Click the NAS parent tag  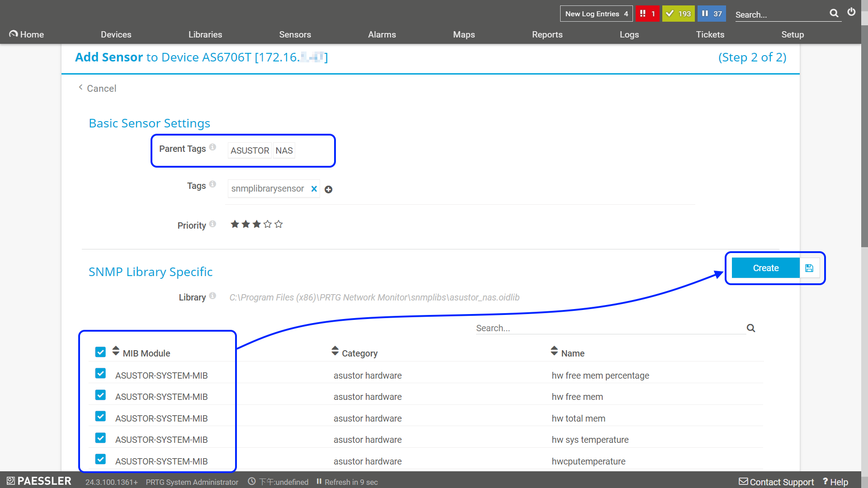point(284,150)
